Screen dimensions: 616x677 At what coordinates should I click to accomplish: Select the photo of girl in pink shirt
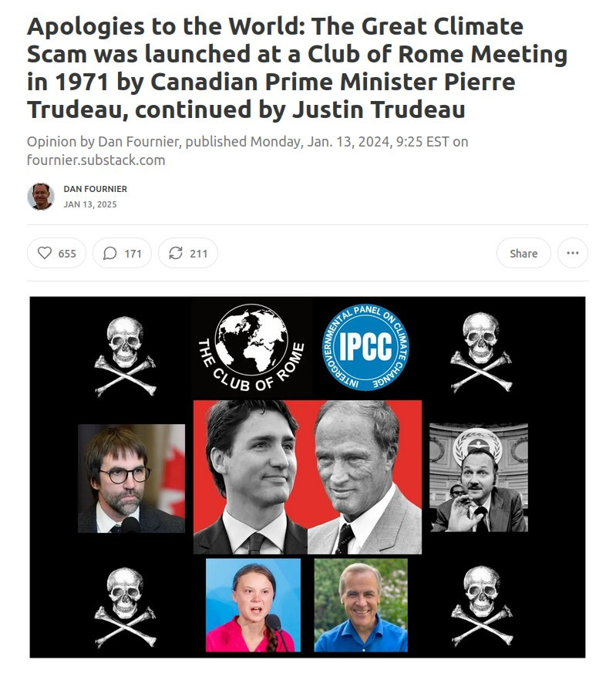[254, 605]
